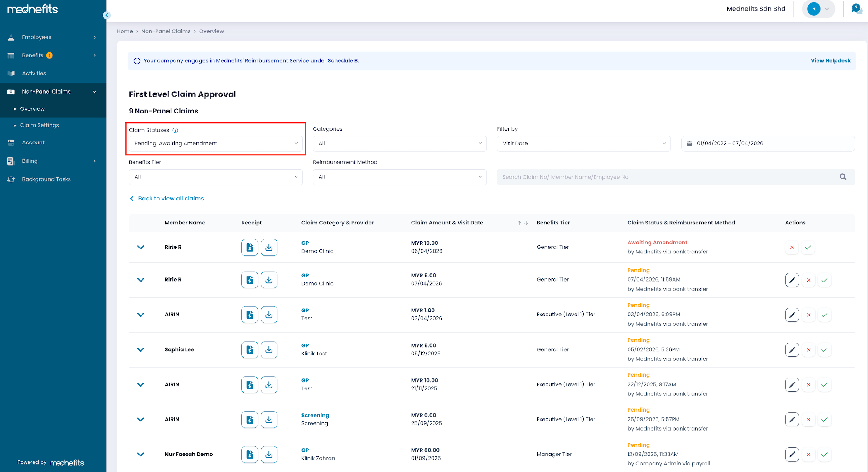Open receipt for Sophia Lee claim

click(249, 349)
